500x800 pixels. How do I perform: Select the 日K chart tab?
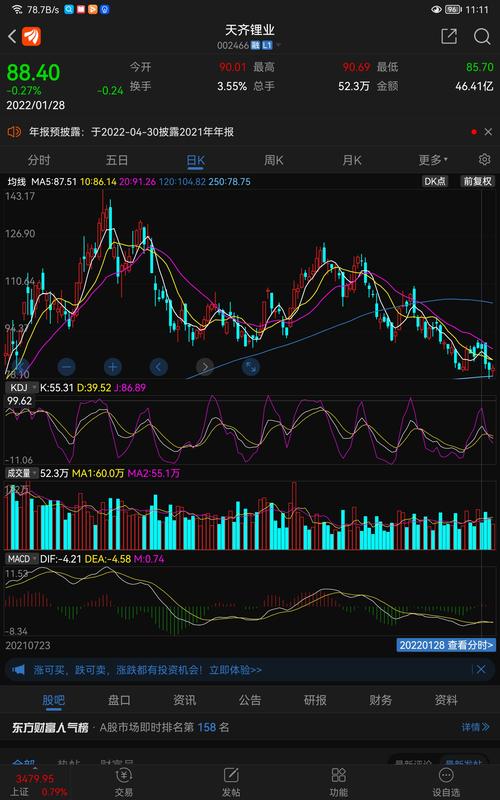point(195,160)
